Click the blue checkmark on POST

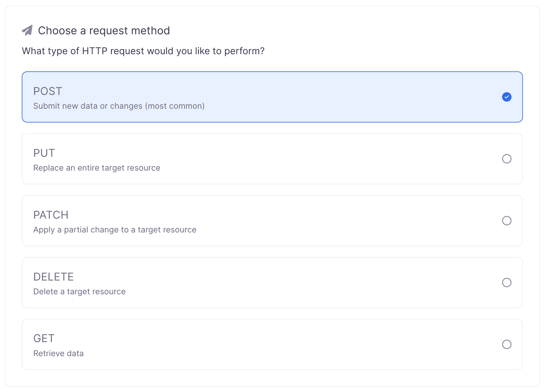(x=507, y=97)
